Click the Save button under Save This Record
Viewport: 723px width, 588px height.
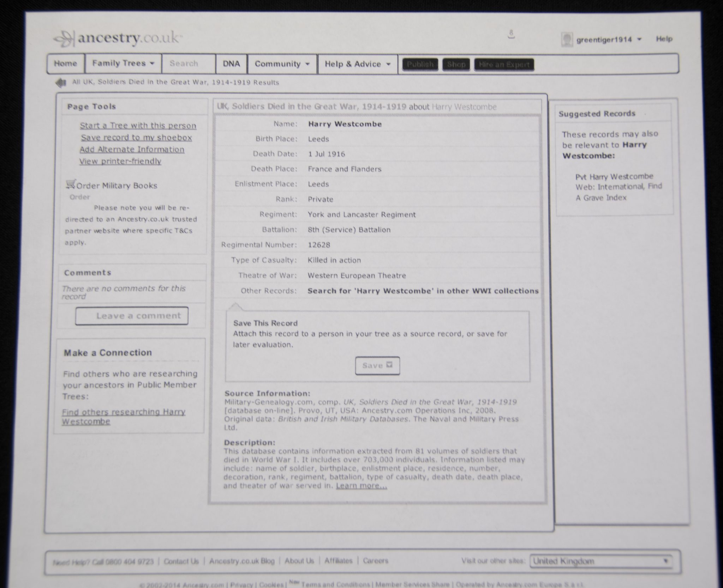point(377,365)
